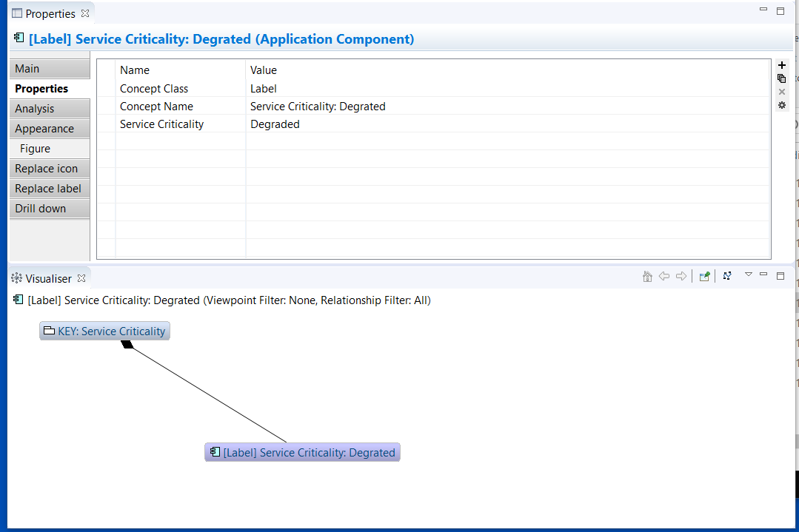Image resolution: width=799 pixels, height=532 pixels.
Task: Toggle the pin icon in the Visualiser toolbar
Action: tap(703, 275)
